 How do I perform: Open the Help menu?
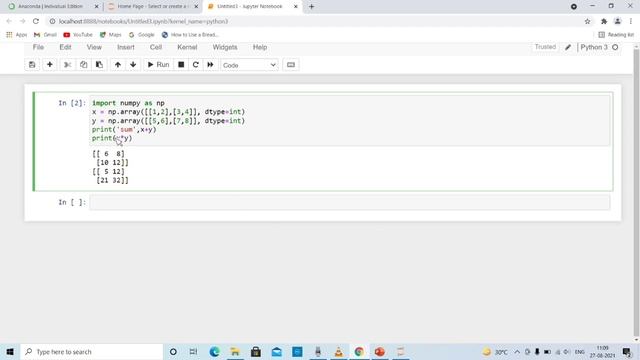click(260, 47)
